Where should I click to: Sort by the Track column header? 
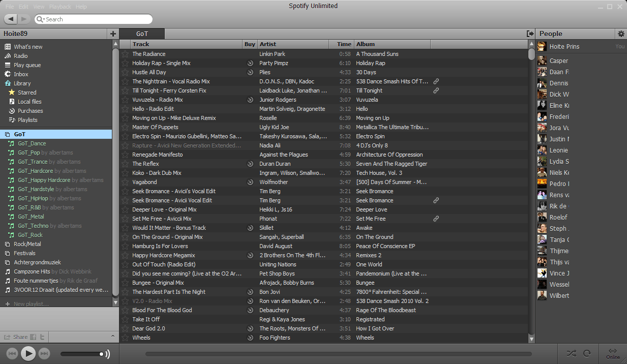(x=186, y=44)
